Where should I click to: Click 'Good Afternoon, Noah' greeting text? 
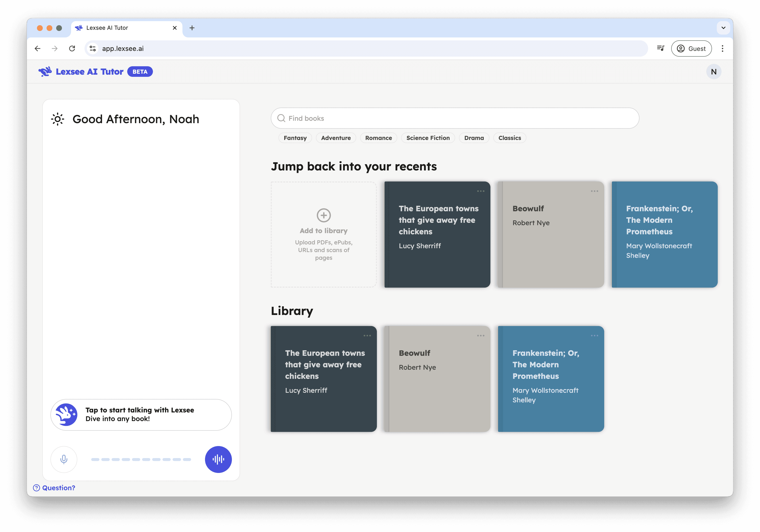pyautogui.click(x=136, y=119)
